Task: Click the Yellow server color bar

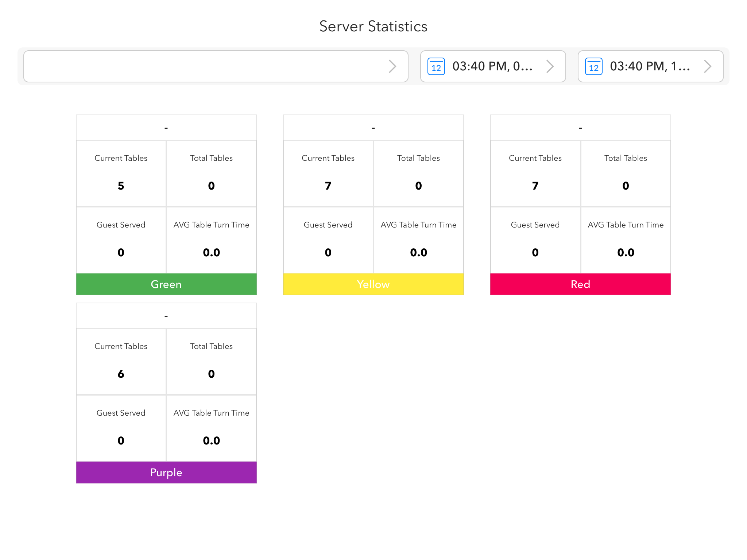Action: tap(373, 284)
